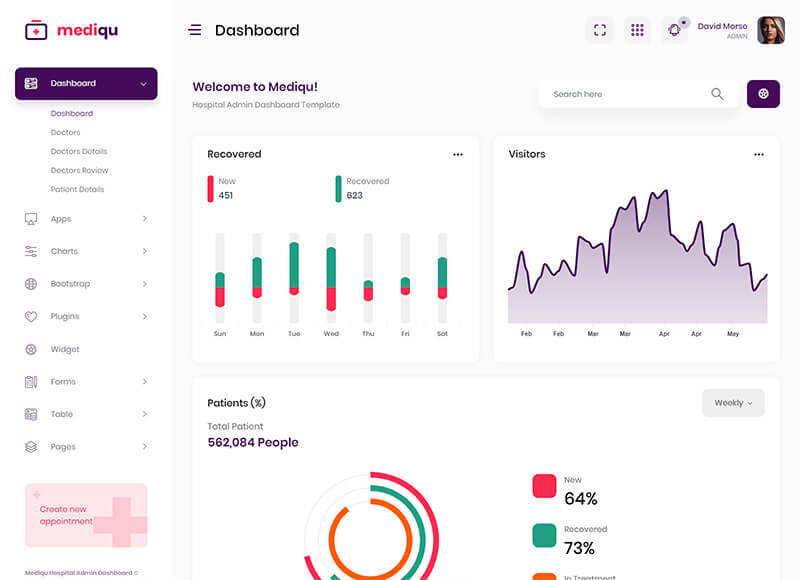Open the Weekly dropdown
The width and height of the screenshot is (800, 580).
[x=733, y=403]
